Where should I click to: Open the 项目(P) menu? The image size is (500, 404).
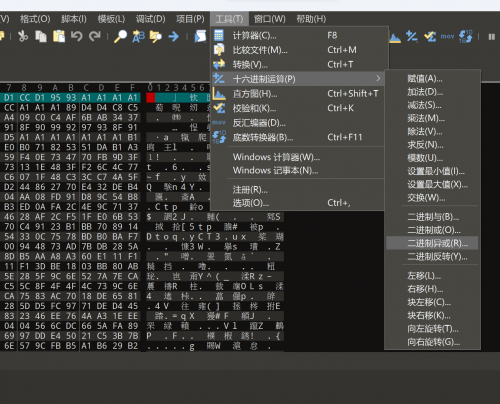click(190, 19)
